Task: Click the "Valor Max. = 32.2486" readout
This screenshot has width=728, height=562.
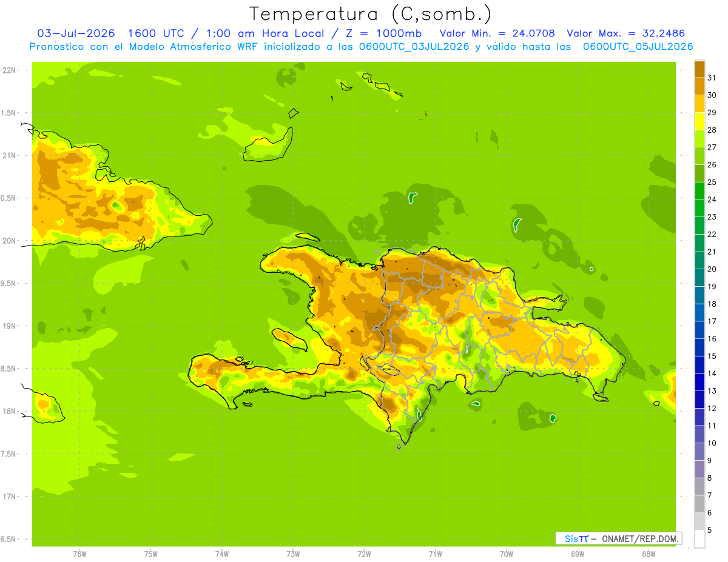Action: click(x=626, y=33)
